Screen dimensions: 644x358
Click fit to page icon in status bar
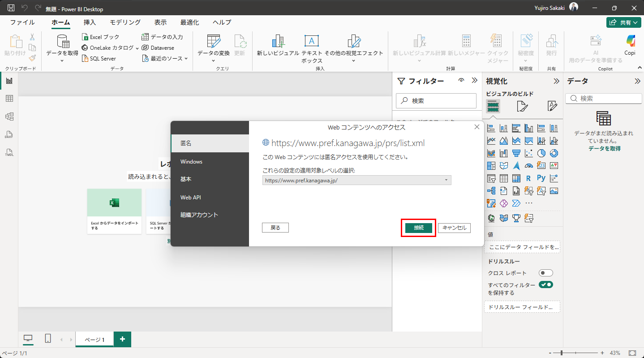click(x=632, y=353)
